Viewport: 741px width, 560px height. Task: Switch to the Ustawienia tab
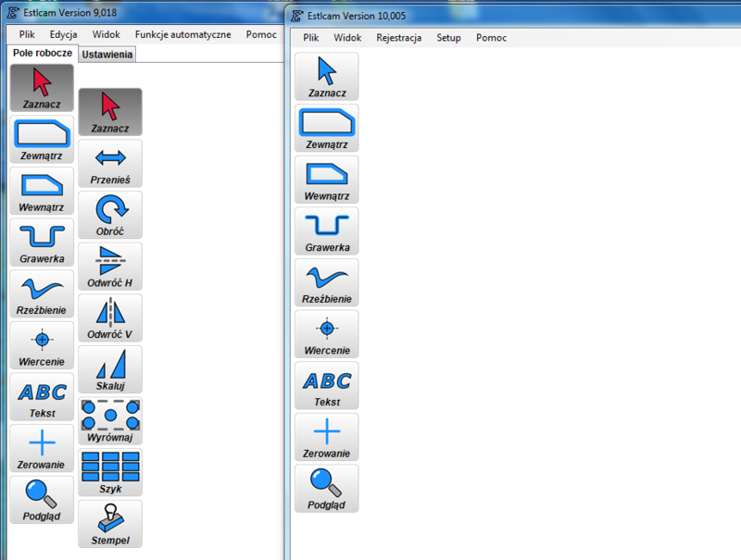(x=107, y=55)
